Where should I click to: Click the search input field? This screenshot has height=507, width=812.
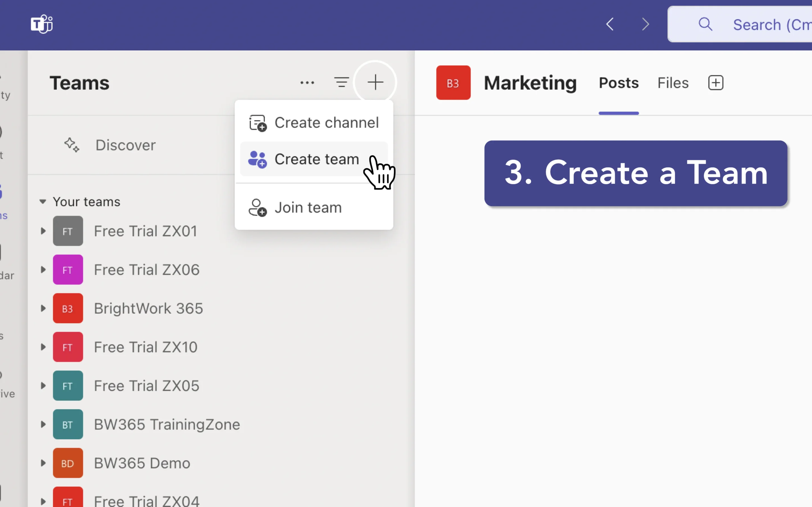point(768,24)
